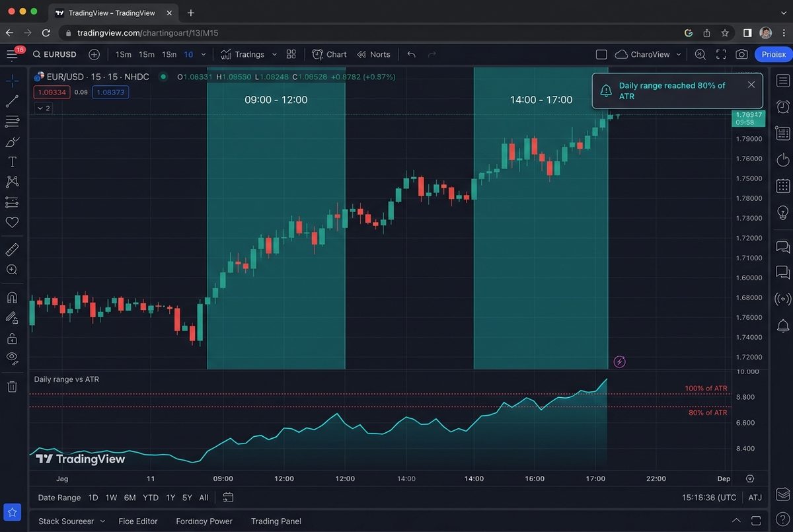Screen dimensions: 793x532
Task: Select the 1W date range
Action: 111,498
